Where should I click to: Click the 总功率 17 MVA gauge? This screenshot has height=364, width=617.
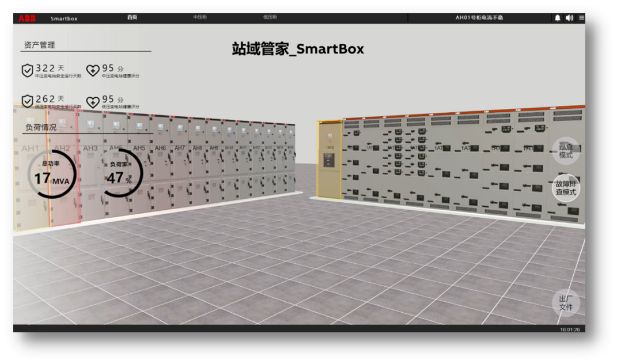51,174
